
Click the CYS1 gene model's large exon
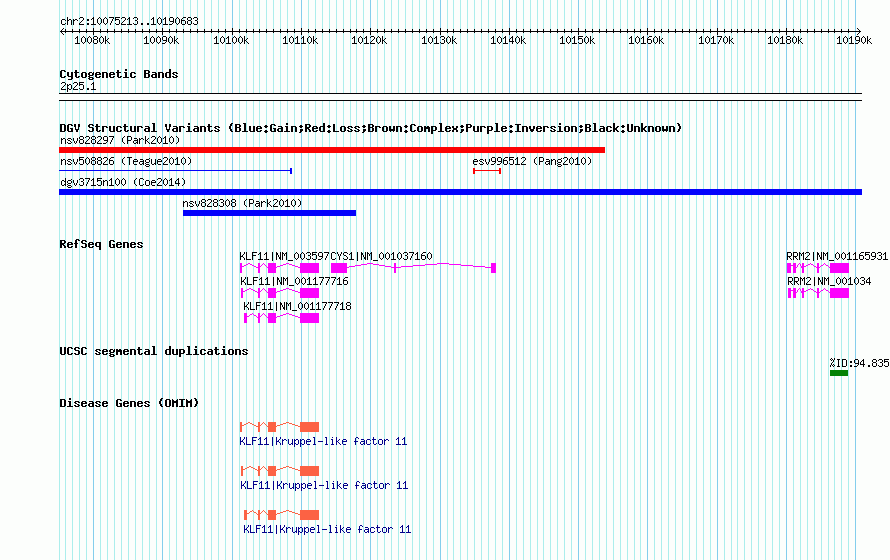pyautogui.click(x=339, y=268)
